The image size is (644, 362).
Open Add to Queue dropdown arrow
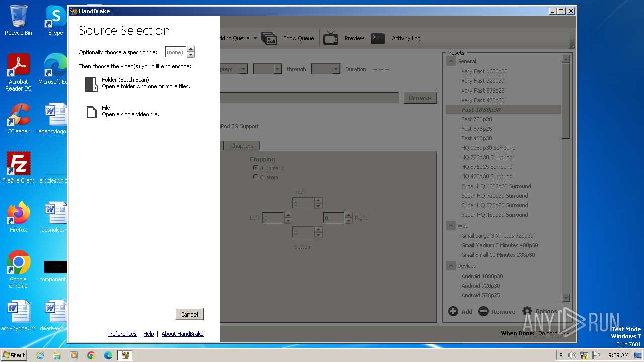[255, 38]
